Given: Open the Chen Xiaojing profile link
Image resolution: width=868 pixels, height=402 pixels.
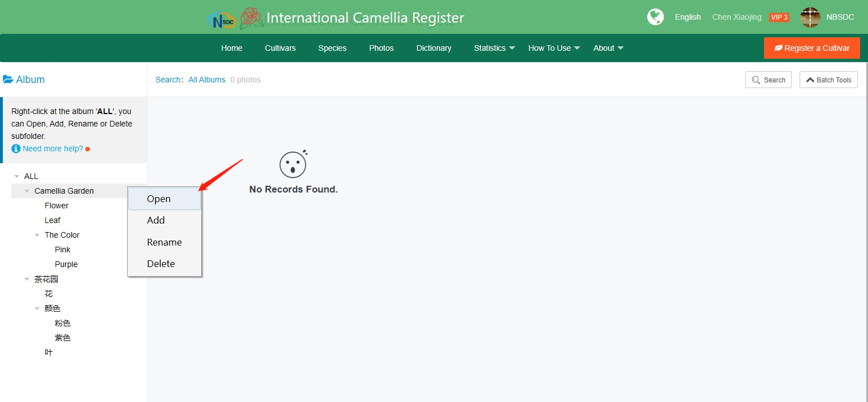Looking at the screenshot, I should click(x=736, y=17).
